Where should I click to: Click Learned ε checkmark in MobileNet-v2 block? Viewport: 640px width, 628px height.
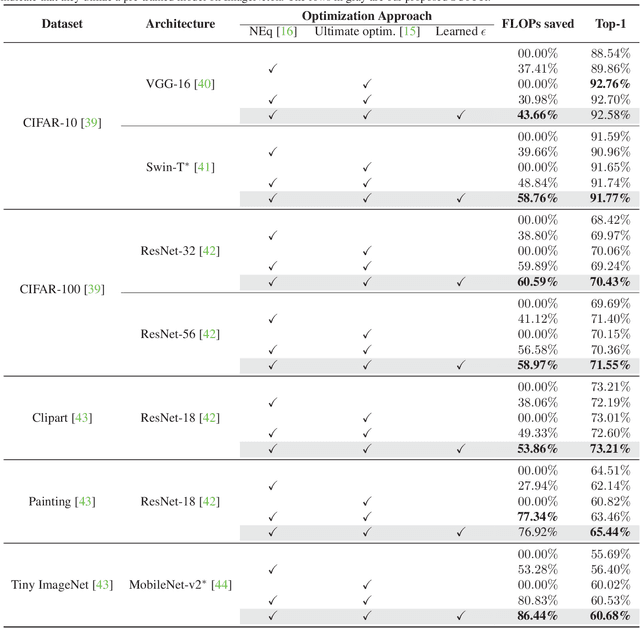(x=460, y=615)
